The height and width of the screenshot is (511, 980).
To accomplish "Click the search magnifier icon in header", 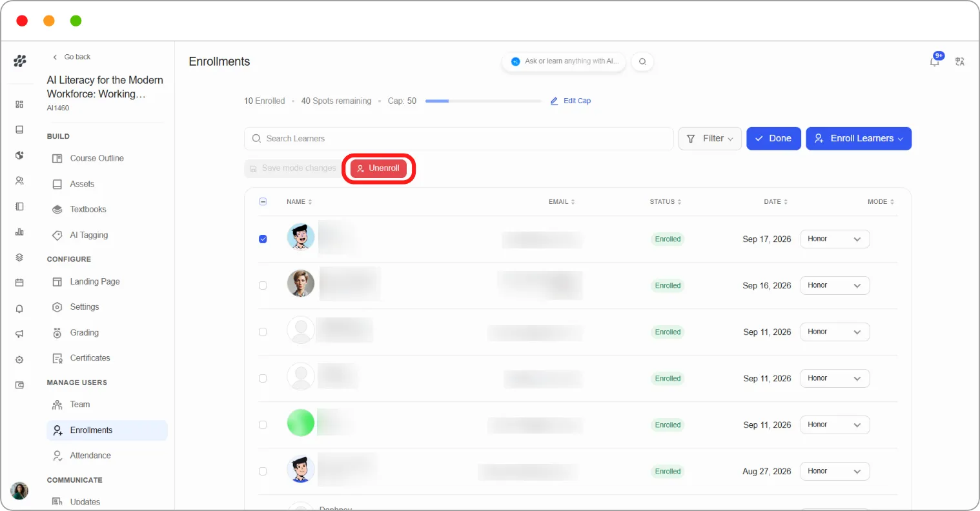I will coord(642,62).
